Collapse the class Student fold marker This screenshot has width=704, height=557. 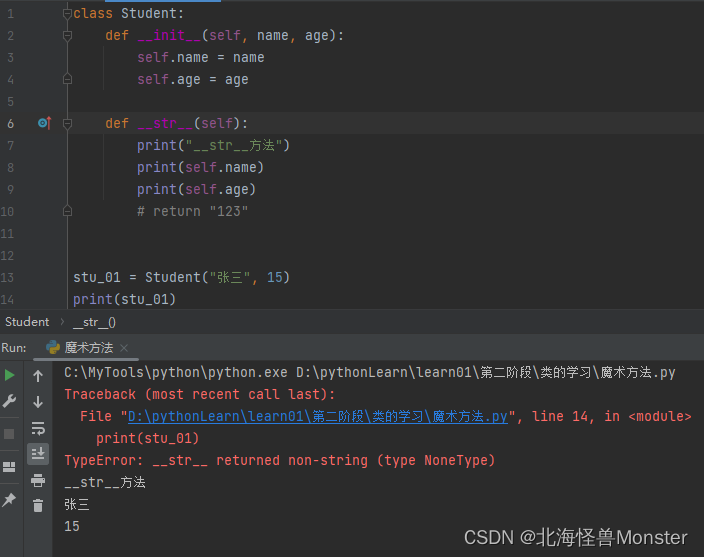(x=67, y=13)
